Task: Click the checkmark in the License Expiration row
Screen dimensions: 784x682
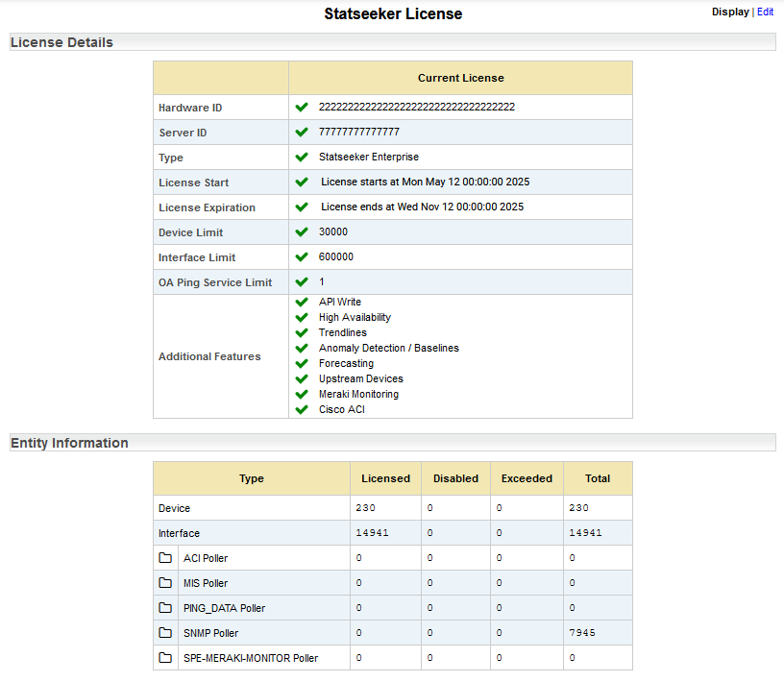Action: (x=302, y=207)
